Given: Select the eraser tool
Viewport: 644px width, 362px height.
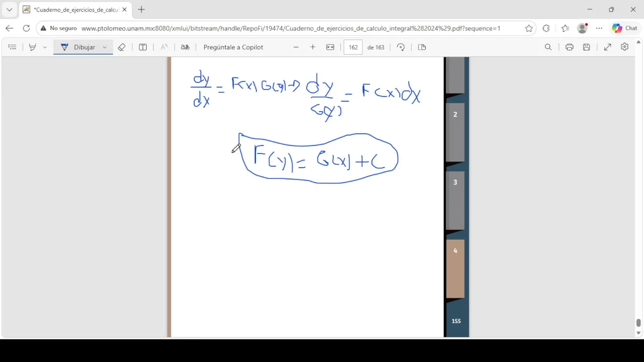Looking at the screenshot, I should point(121,47).
